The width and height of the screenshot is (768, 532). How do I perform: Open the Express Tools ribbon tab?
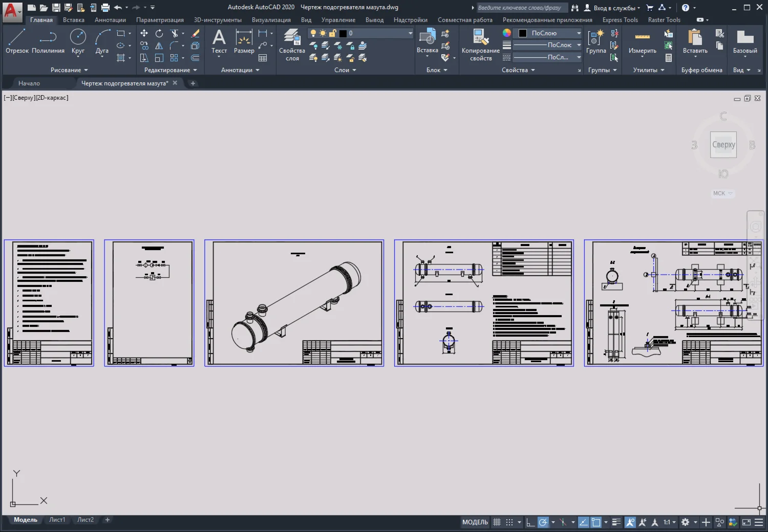pos(620,20)
